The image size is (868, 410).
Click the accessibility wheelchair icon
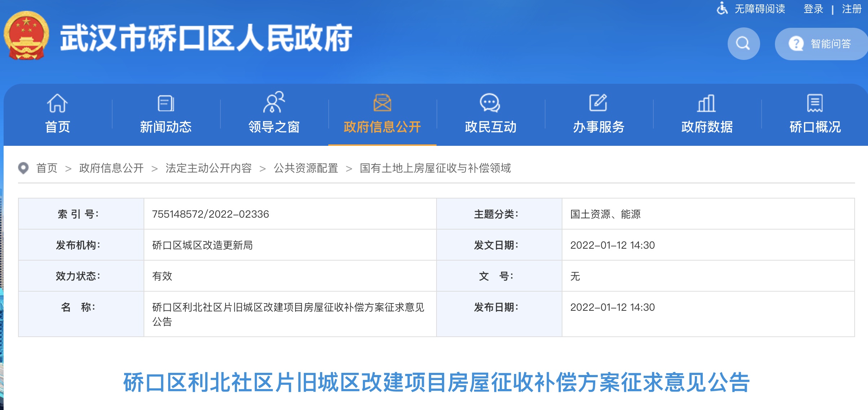pos(722,8)
